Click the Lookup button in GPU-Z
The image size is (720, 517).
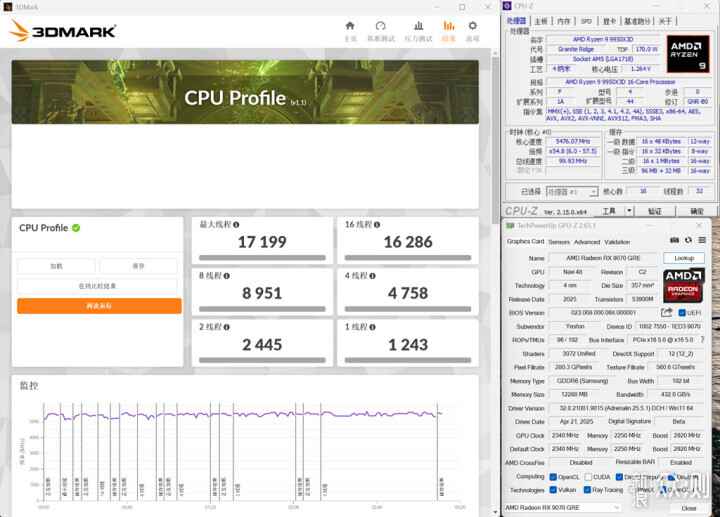(x=684, y=258)
